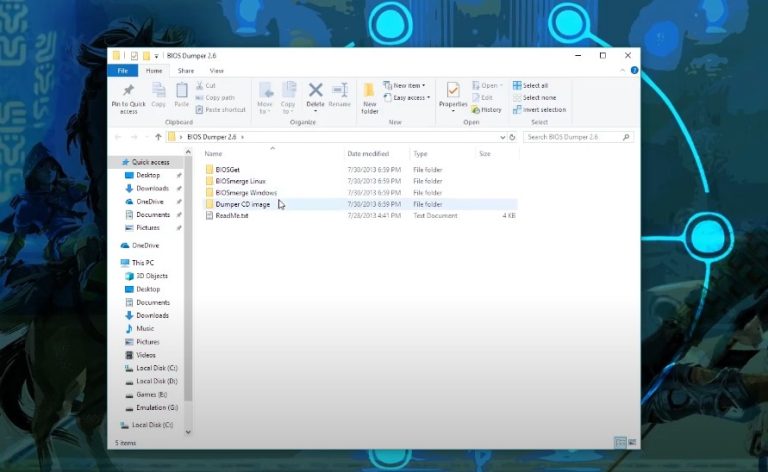Screen dimensions: 768x472
Task: Open the Quick Access Toolbar customize arrow
Action: point(156,56)
